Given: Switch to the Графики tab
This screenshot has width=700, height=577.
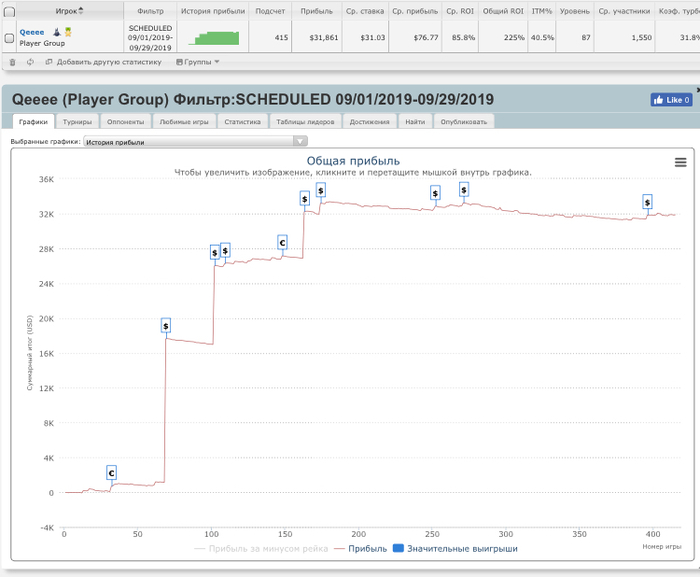Looking at the screenshot, I should (x=33, y=121).
